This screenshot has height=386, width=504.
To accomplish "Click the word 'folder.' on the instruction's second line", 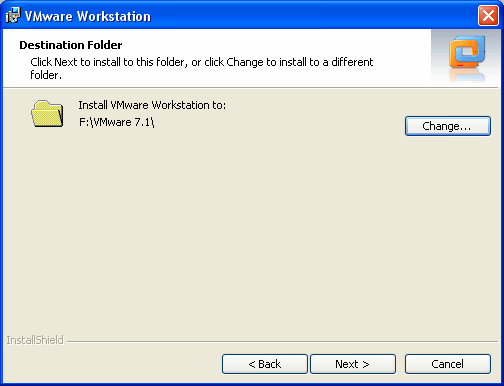I will tap(46, 75).
